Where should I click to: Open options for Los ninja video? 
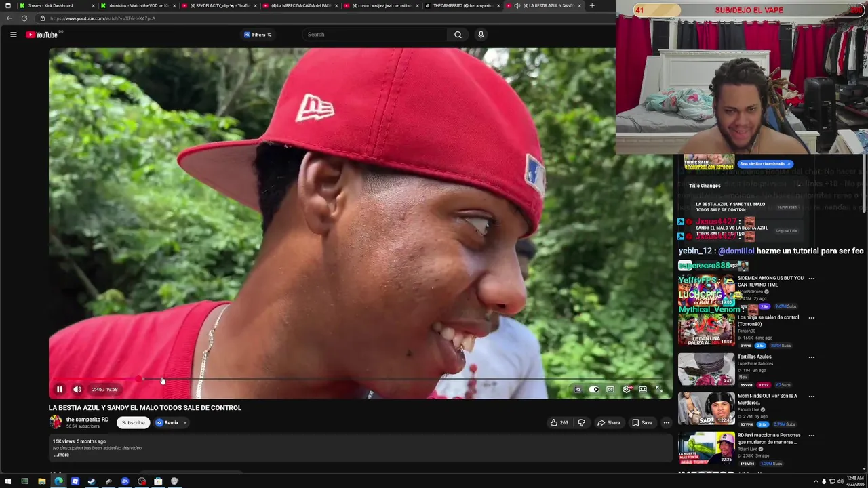tap(811, 318)
